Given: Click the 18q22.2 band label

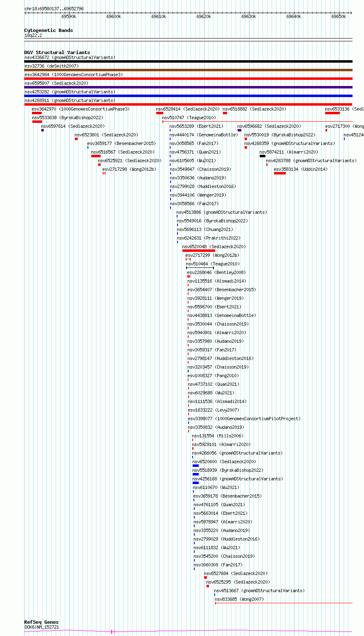Looking at the screenshot, I should pos(33,35).
